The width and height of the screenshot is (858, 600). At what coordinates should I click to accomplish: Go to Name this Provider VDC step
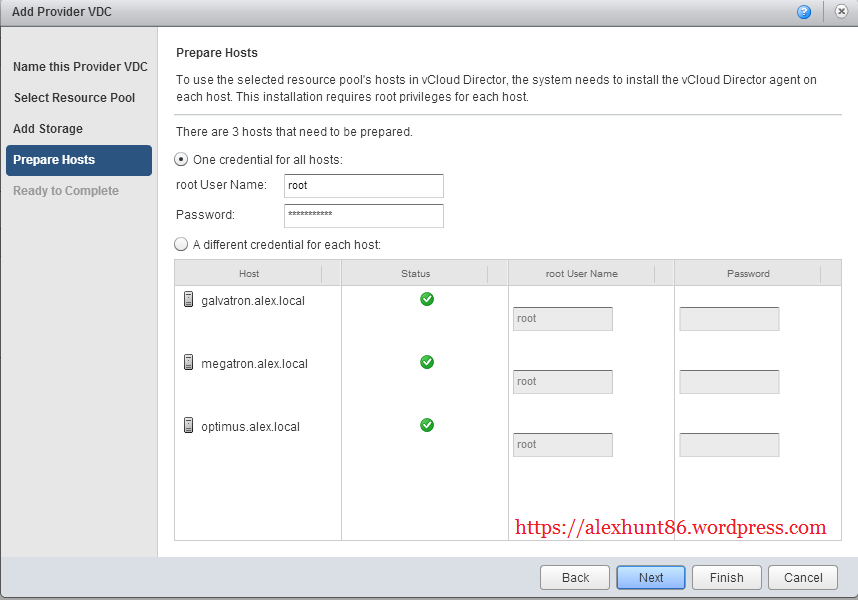click(80, 67)
